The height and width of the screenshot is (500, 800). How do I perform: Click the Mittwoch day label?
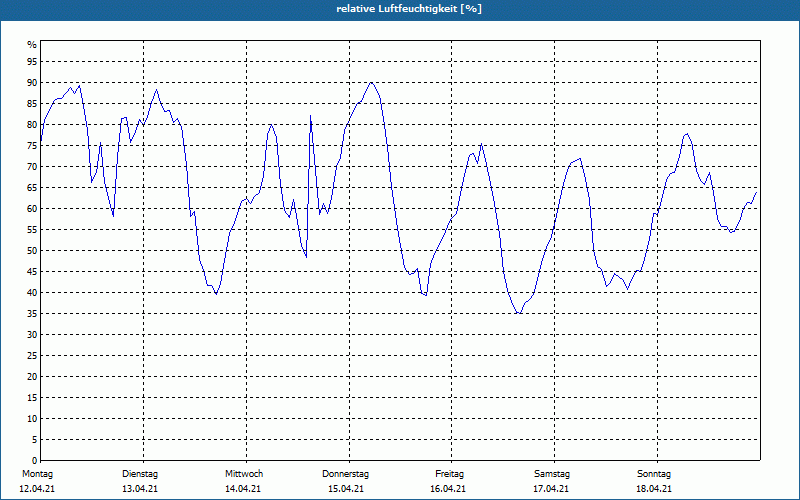pos(244,474)
